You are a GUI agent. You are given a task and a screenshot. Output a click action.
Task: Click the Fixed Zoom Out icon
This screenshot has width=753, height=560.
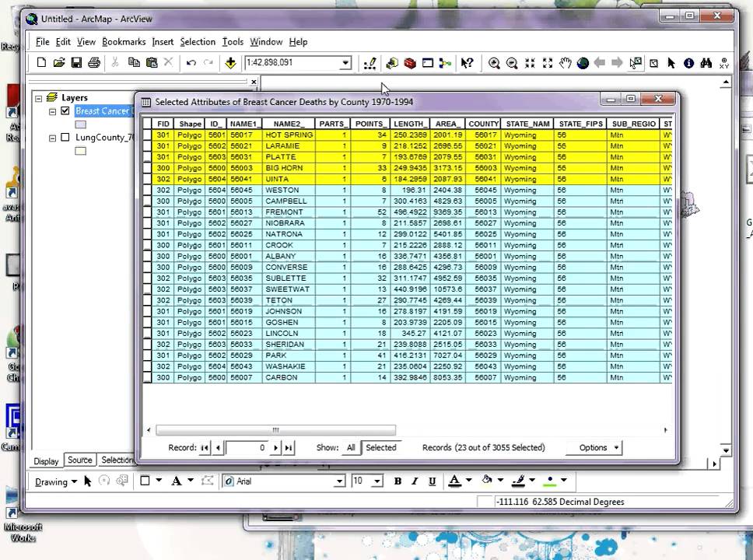pos(548,63)
